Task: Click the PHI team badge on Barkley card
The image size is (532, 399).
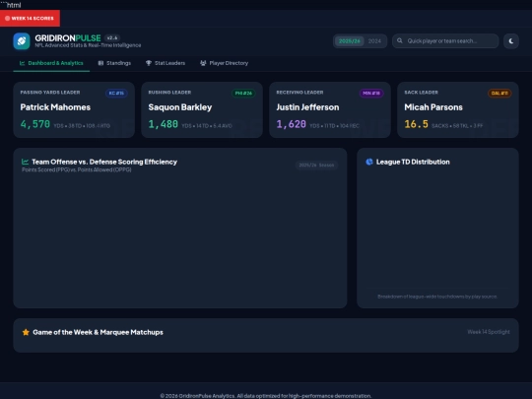Action: [x=243, y=93]
